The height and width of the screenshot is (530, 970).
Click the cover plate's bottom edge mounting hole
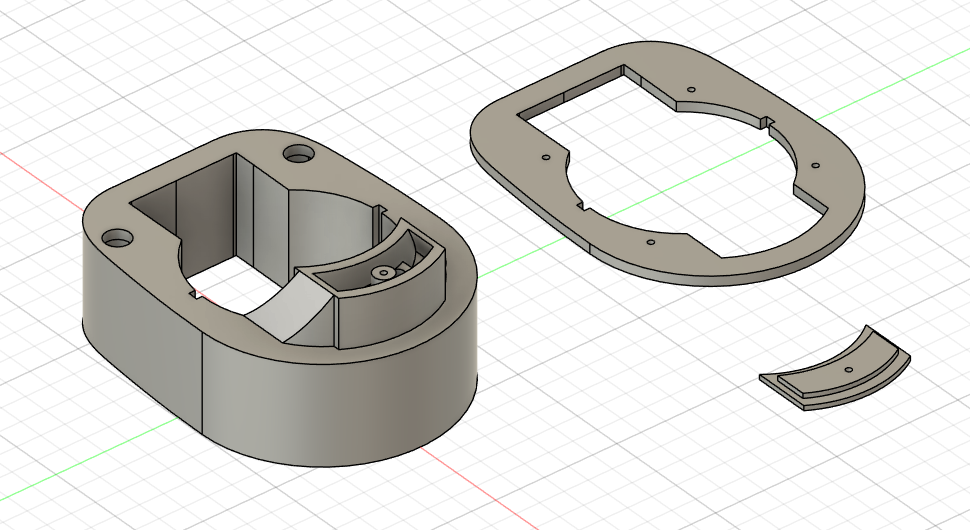click(x=651, y=242)
